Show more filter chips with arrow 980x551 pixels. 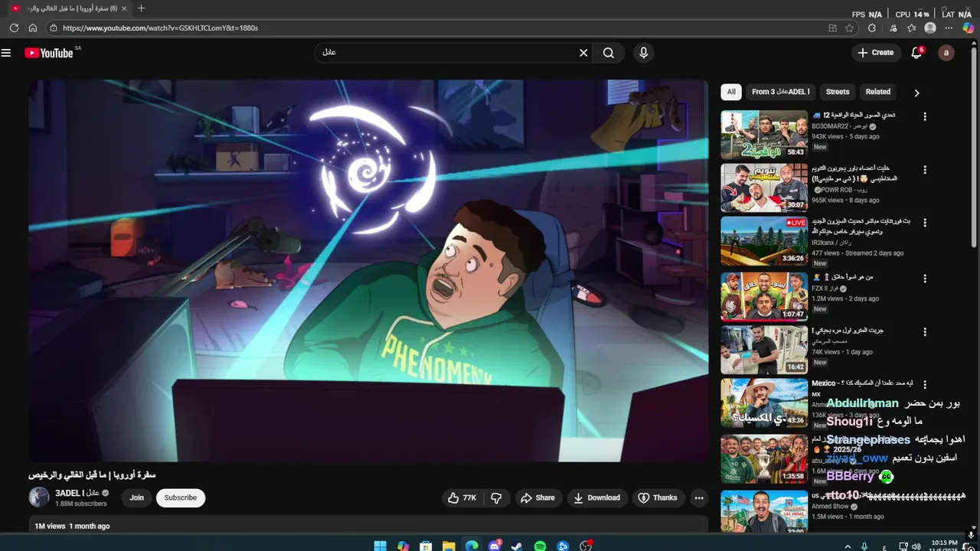coord(916,93)
